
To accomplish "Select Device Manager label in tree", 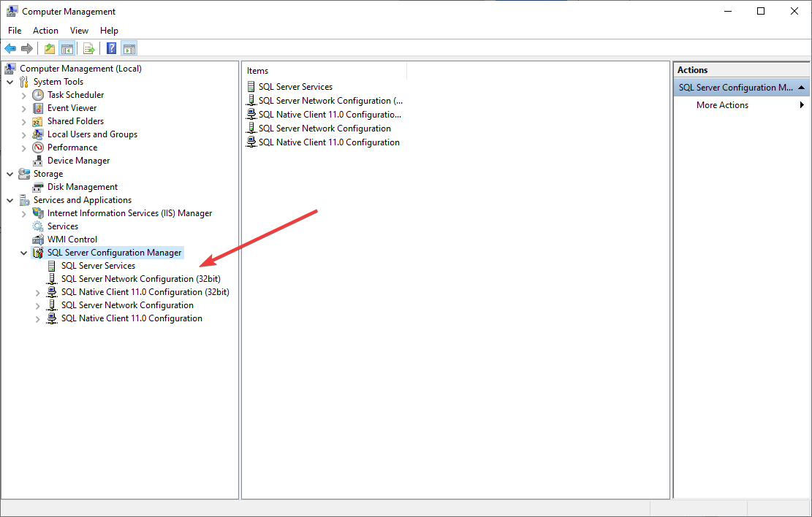I will click(78, 161).
